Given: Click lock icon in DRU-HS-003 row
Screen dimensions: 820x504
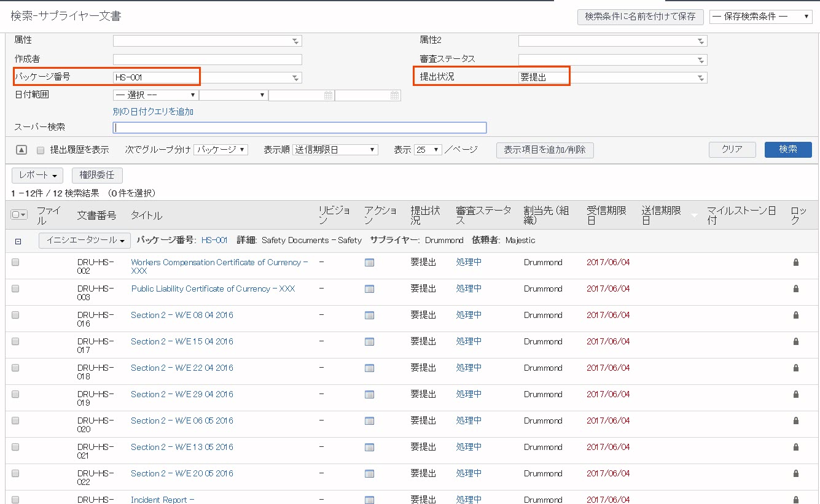Looking at the screenshot, I should coord(796,289).
